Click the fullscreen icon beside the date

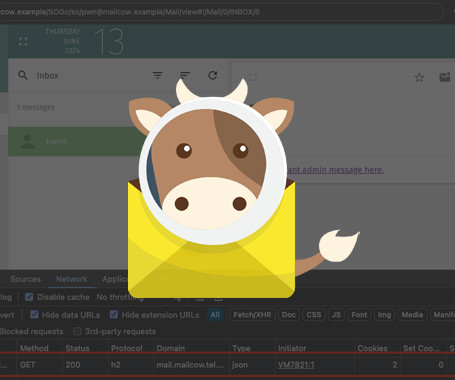click(23, 41)
